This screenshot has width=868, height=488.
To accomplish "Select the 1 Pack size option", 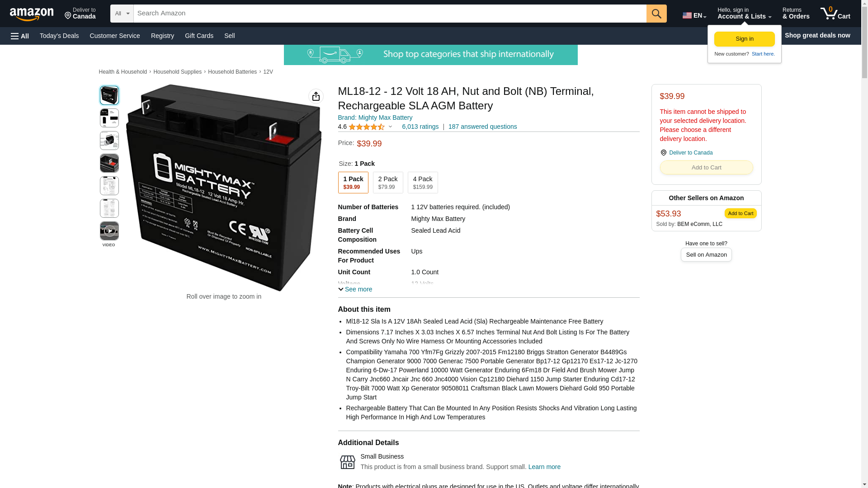I will (x=353, y=183).
